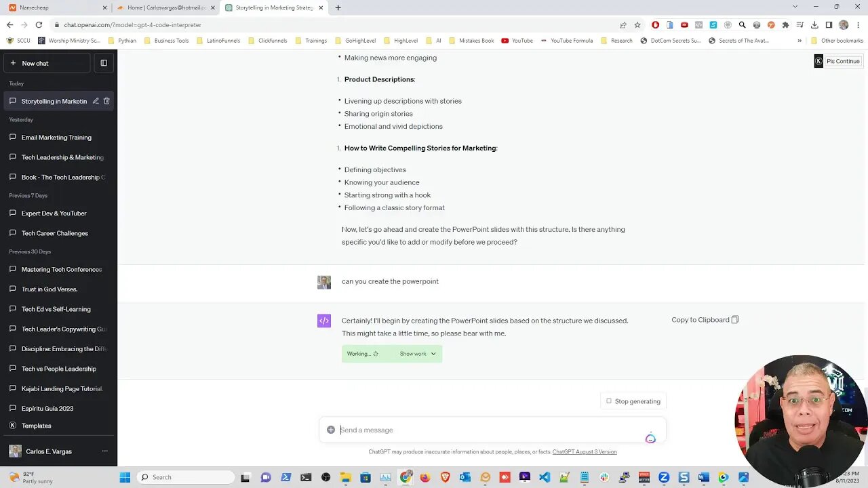Open a new browser tab
Image resolution: width=868 pixels, height=488 pixels.
click(x=338, y=7)
